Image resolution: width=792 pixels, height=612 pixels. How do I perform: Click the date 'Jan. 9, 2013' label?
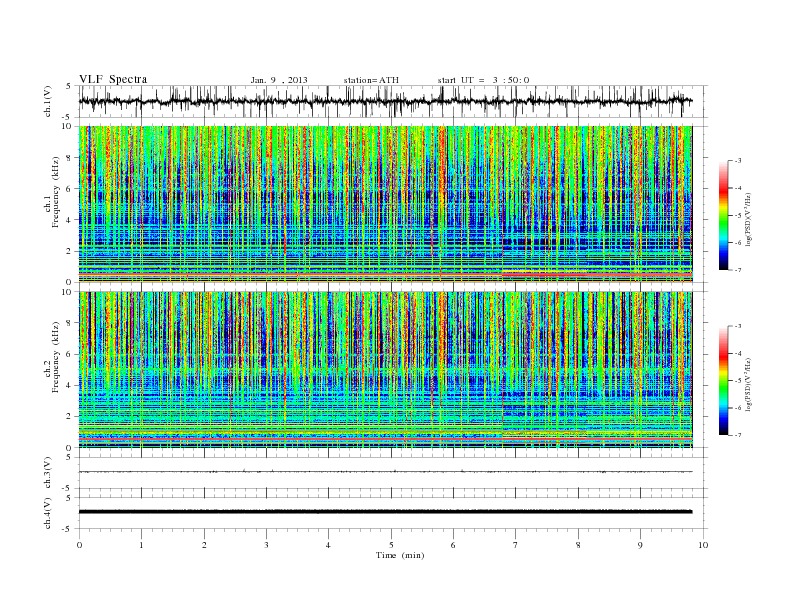(x=279, y=80)
